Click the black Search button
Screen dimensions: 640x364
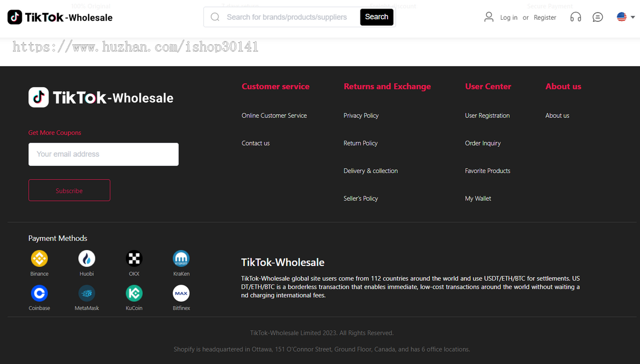(377, 17)
